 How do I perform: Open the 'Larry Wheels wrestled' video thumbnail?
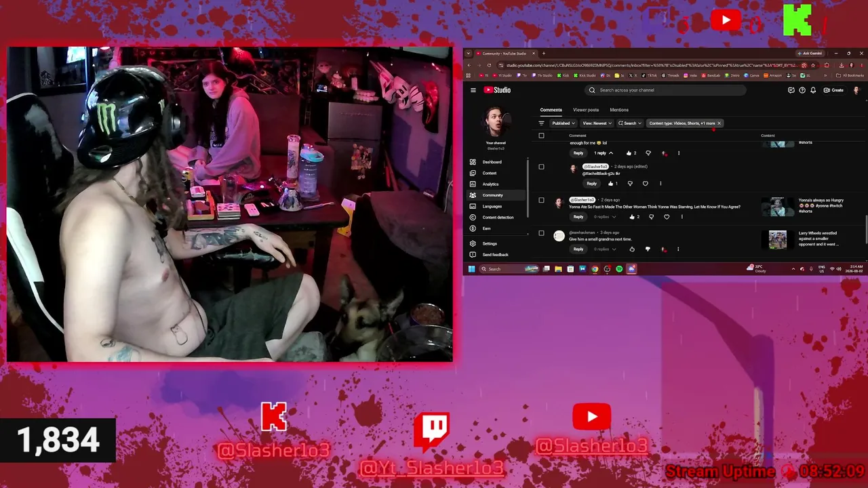pyautogui.click(x=778, y=240)
